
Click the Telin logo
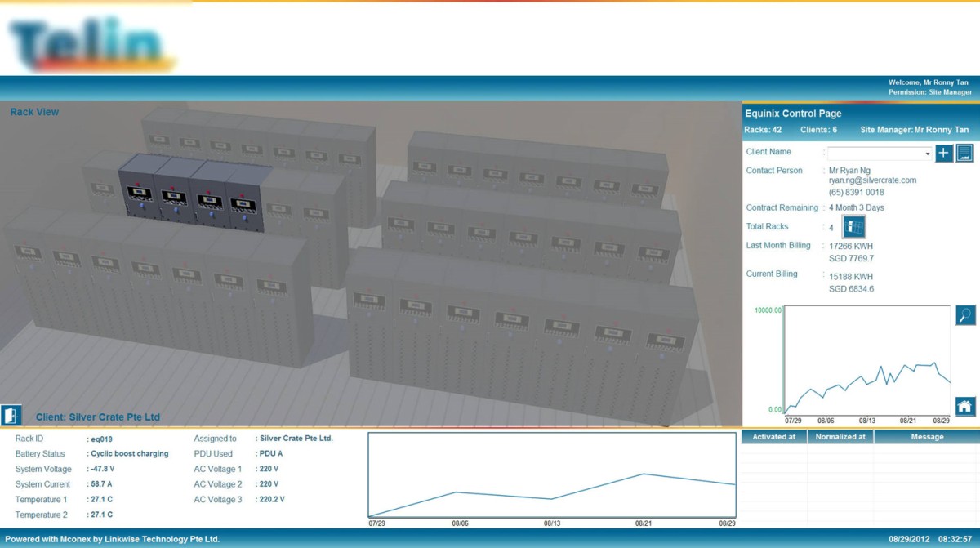(93, 45)
